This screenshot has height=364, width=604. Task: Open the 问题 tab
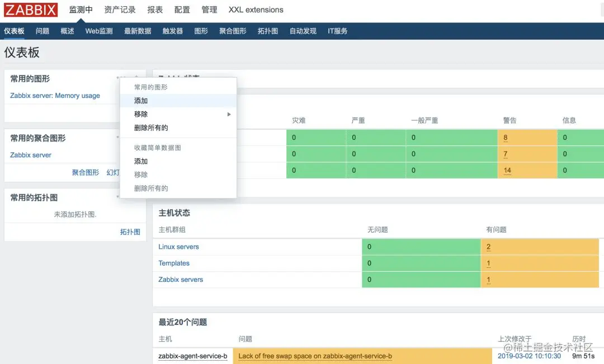(43, 31)
